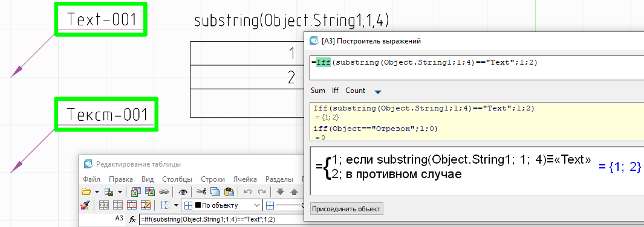Cut with the scissors icon
The height and width of the screenshot is (227, 644).
pyautogui.click(x=201, y=192)
